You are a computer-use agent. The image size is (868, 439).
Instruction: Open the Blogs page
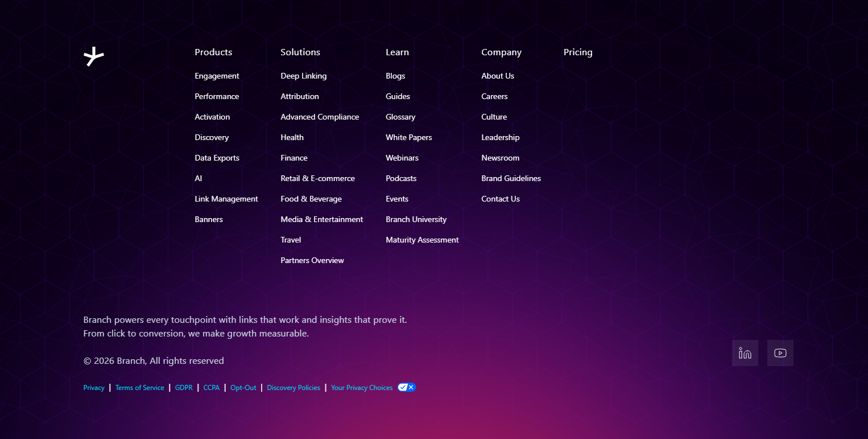coord(395,76)
